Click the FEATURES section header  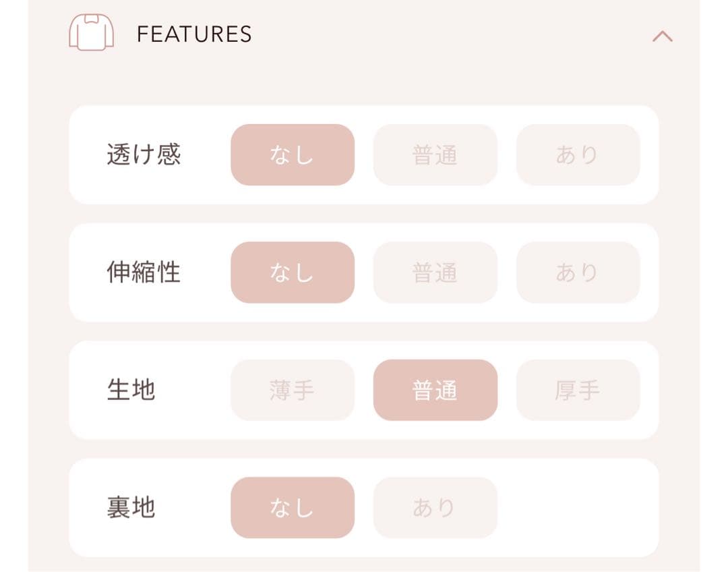click(193, 32)
